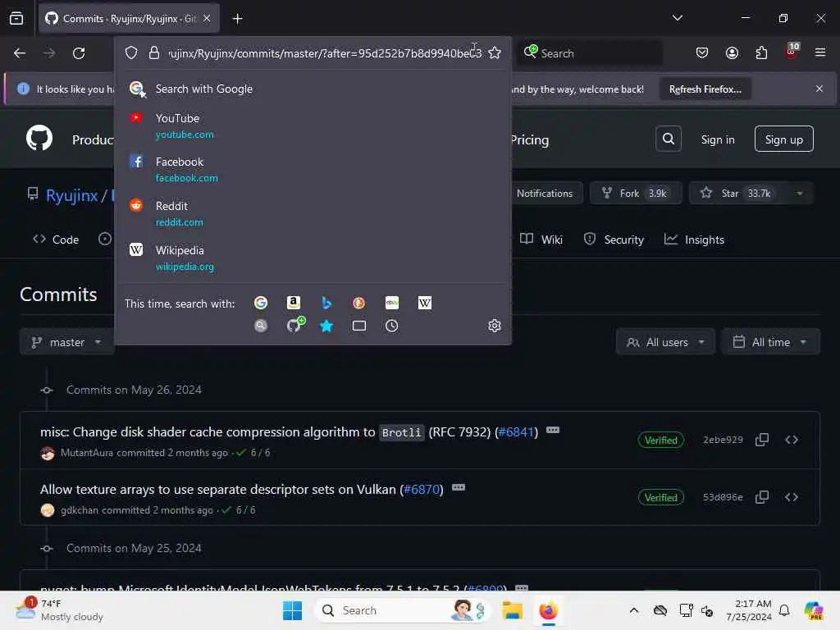The width and height of the screenshot is (840, 630).
Task: Copy full SHA for commit 2ebe929
Action: (x=762, y=440)
